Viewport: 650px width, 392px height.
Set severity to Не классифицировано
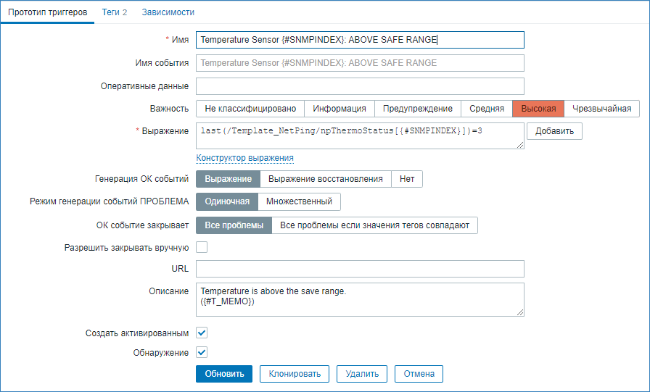[x=250, y=109]
